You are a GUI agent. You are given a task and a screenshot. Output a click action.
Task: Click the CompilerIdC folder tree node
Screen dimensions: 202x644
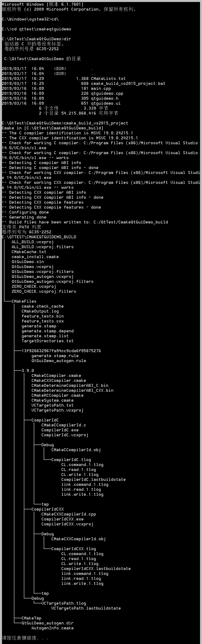tap(45, 420)
